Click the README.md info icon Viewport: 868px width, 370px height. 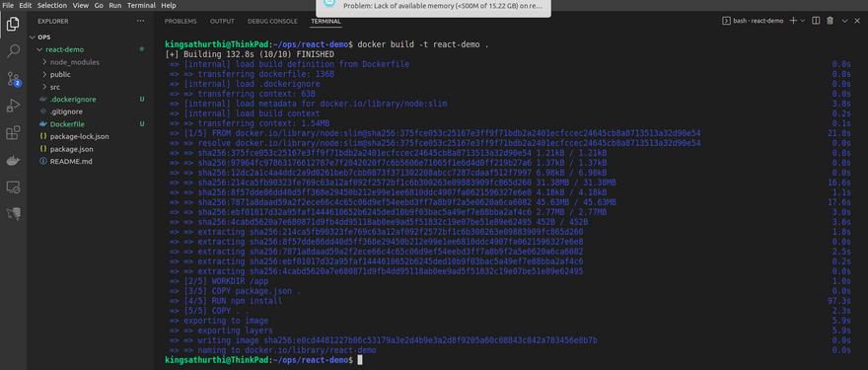click(x=43, y=162)
